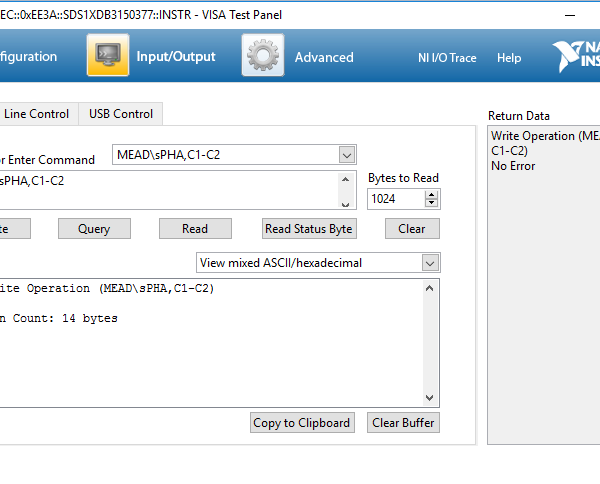The image size is (600, 484).
Task: Click the buffer view scroll-down arrow
Action: (x=430, y=398)
